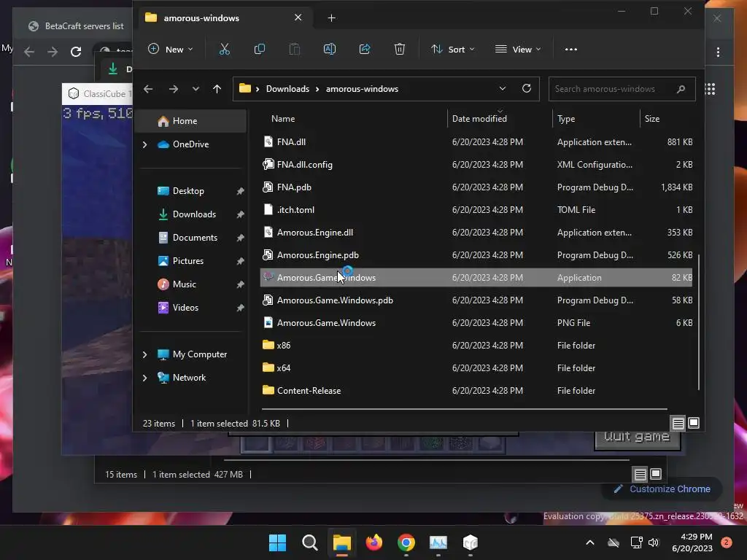Image resolution: width=747 pixels, height=560 pixels.
Task: Click the Share icon in toolbar
Action: (365, 49)
